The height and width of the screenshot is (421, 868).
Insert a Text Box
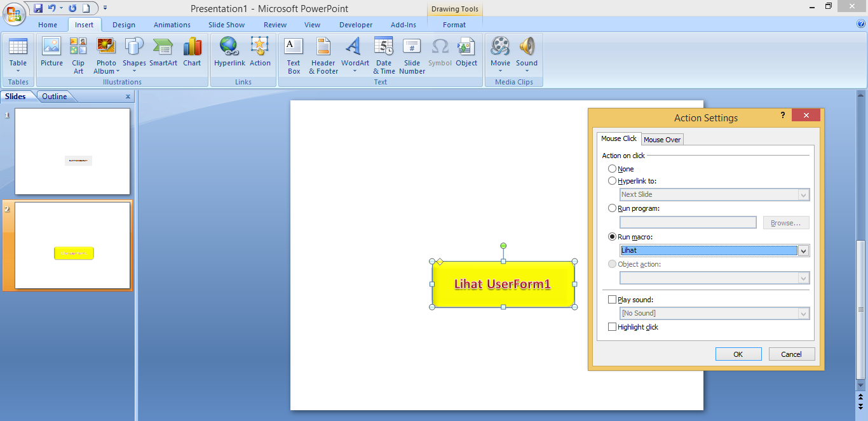pos(293,54)
